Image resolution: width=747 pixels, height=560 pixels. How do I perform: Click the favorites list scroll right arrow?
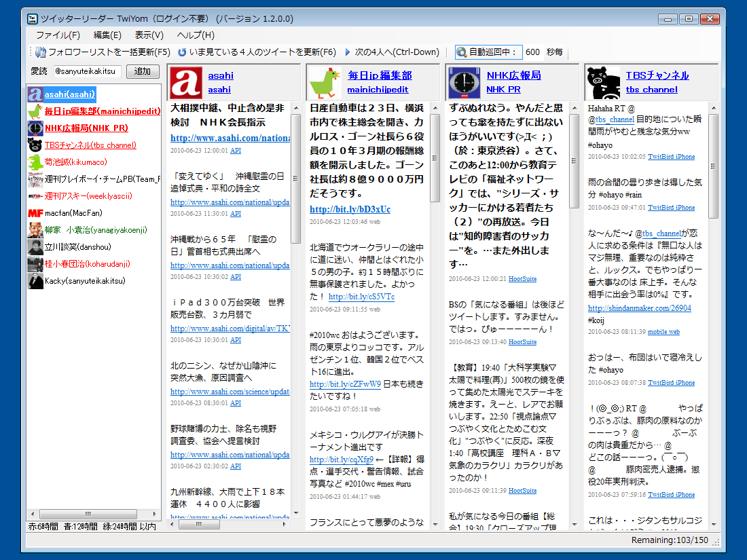point(154,515)
